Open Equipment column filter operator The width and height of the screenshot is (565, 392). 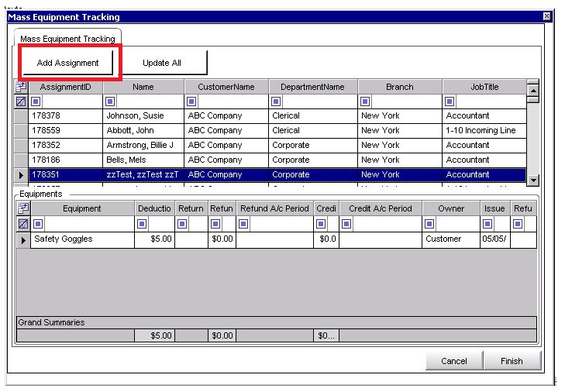tap(38, 224)
